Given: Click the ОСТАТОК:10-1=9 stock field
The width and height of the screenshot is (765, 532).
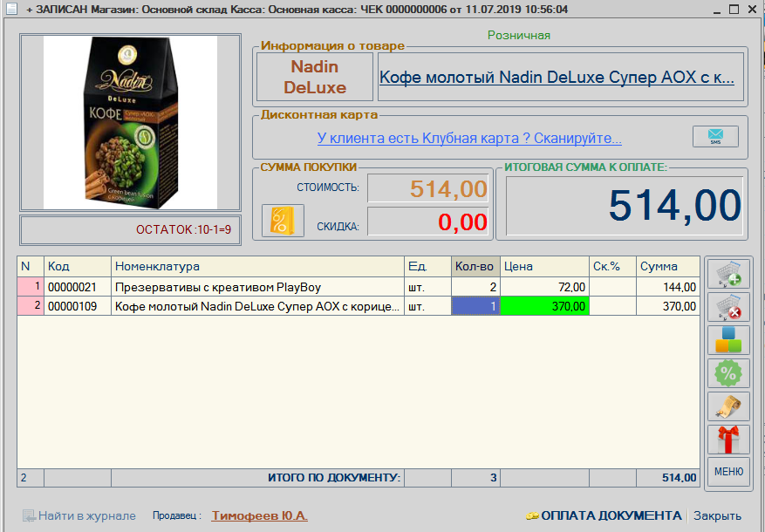Looking at the screenshot, I should click(x=130, y=229).
